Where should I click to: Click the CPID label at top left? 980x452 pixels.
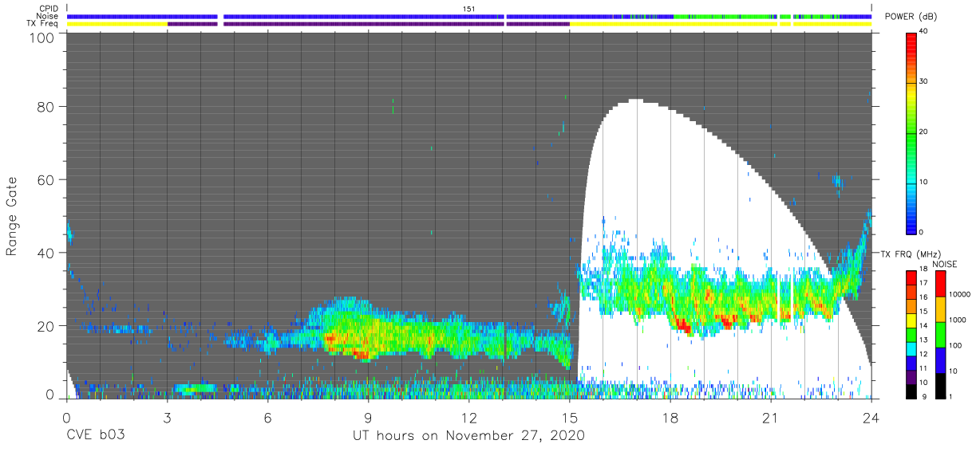[x=49, y=9]
